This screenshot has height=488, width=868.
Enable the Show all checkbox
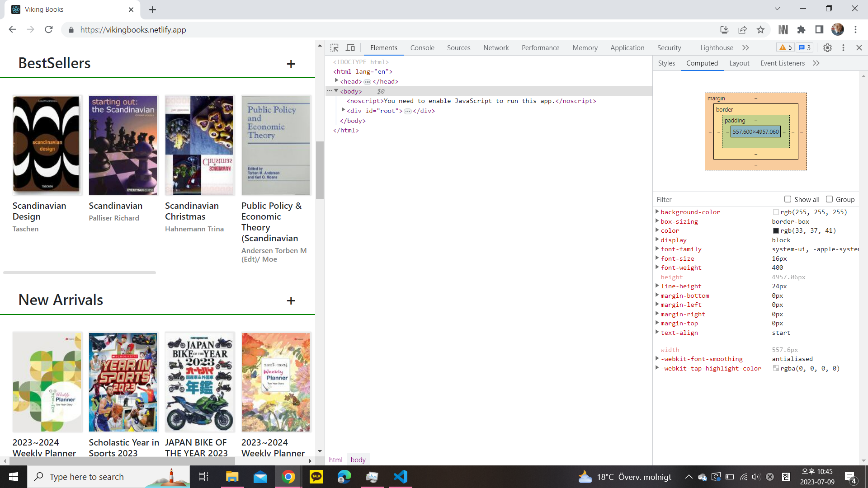788,199
